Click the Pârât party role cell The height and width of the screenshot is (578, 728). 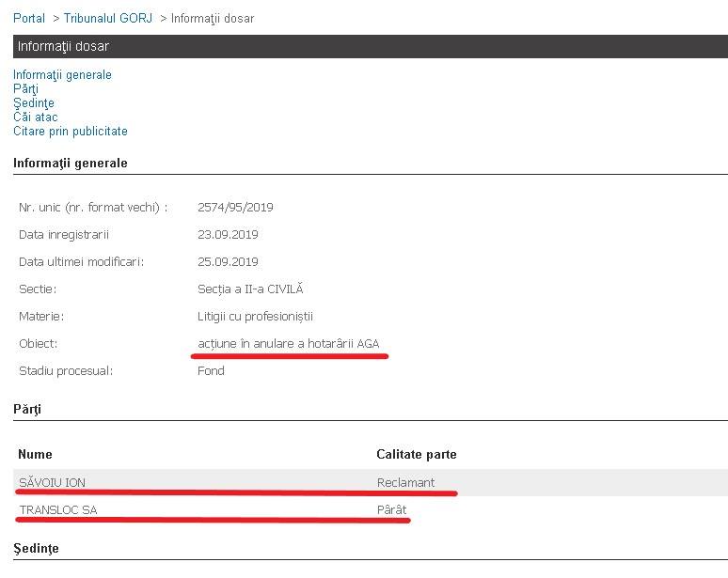pos(391,510)
